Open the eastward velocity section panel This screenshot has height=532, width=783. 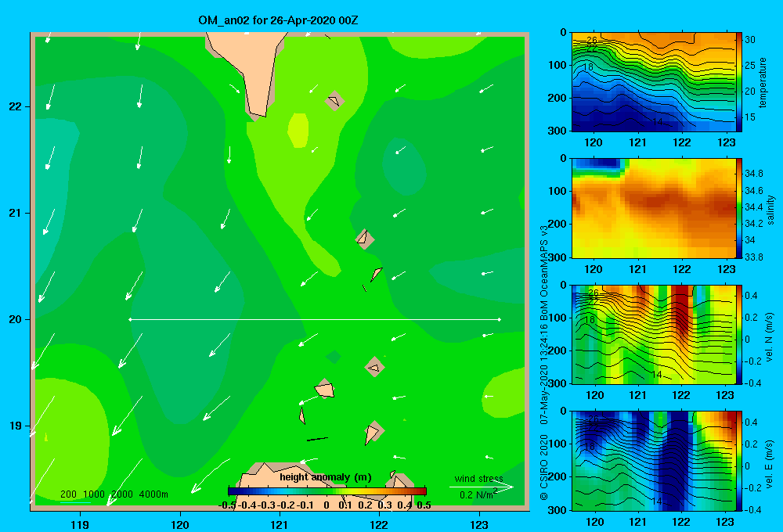(654, 460)
